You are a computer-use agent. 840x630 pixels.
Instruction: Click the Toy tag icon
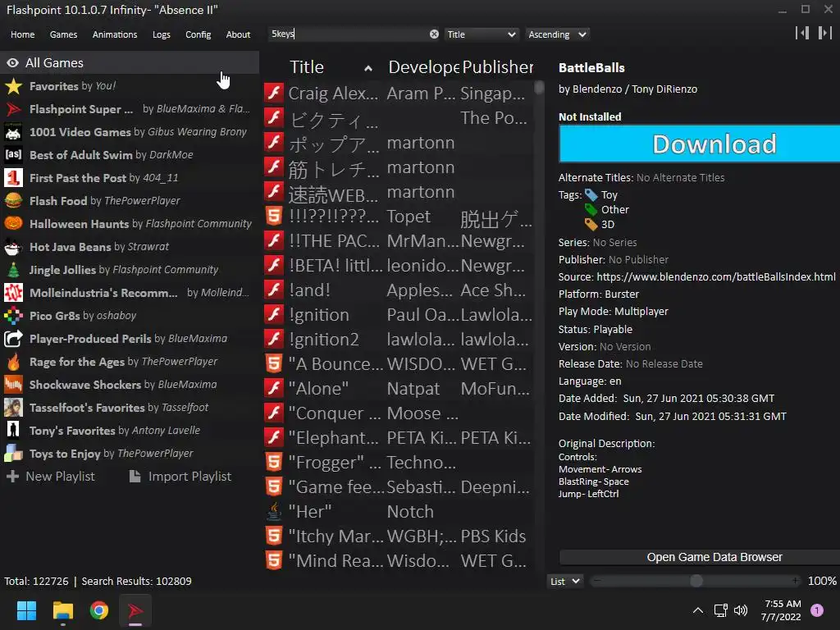point(591,195)
